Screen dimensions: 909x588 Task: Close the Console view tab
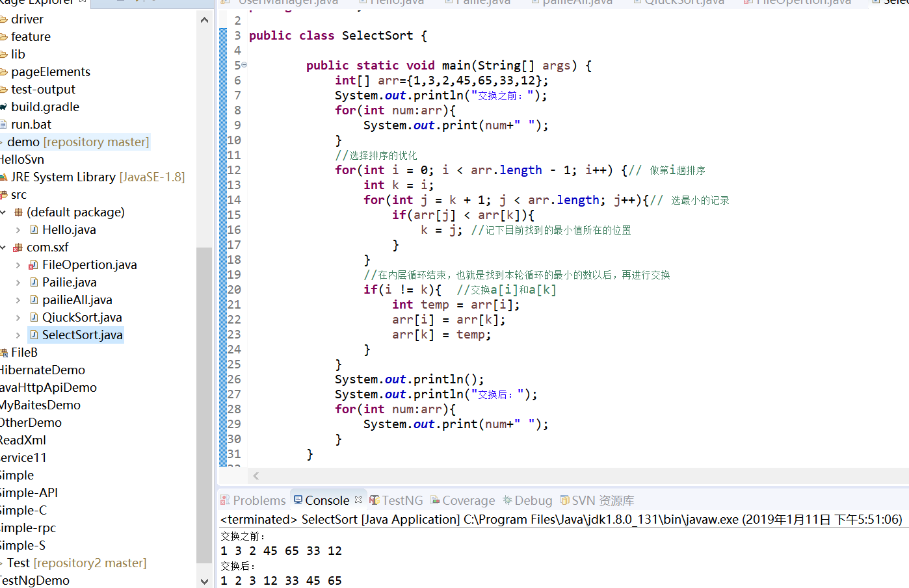(358, 500)
